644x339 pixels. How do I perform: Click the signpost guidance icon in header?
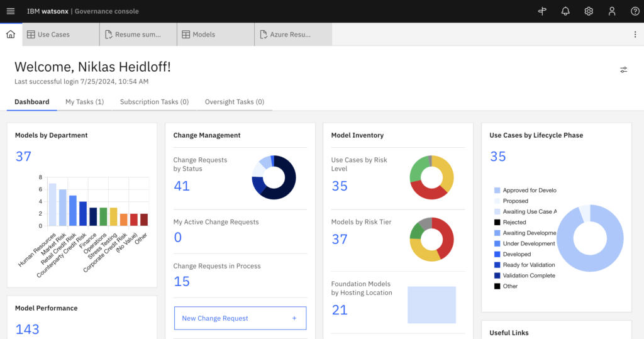point(543,11)
